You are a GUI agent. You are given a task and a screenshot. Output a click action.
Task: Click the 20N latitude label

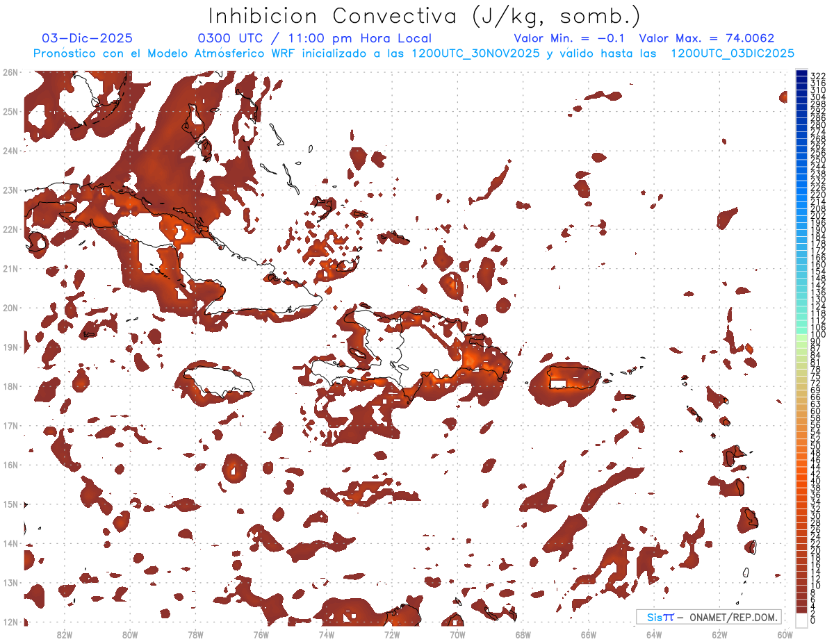(10, 308)
